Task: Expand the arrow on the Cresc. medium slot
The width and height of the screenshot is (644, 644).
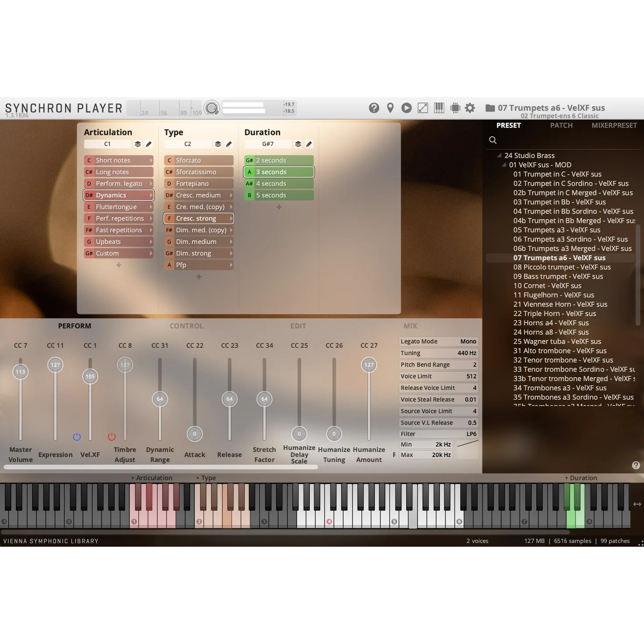Action: pyautogui.click(x=231, y=195)
